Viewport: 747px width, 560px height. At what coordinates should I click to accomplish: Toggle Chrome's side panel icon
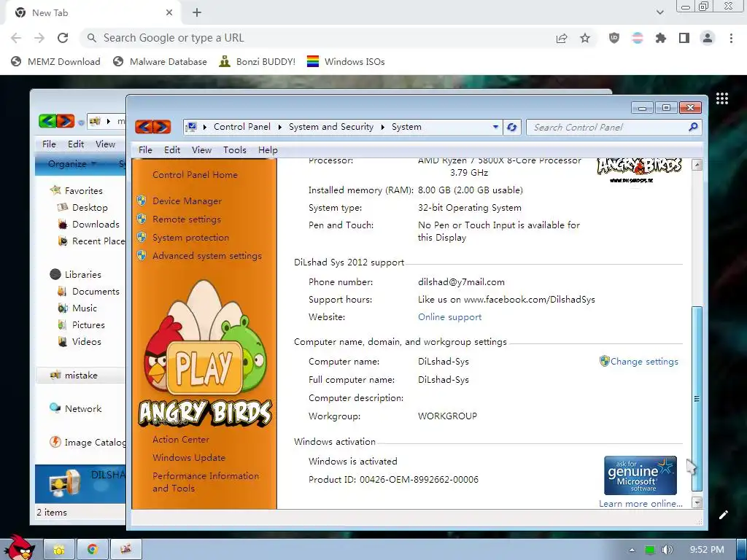click(x=684, y=38)
